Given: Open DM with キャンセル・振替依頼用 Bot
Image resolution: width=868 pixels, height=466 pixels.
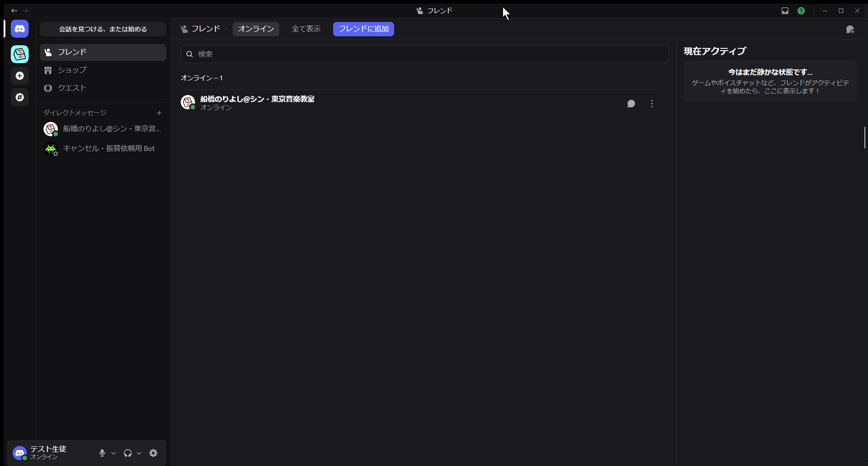Looking at the screenshot, I should (x=103, y=149).
